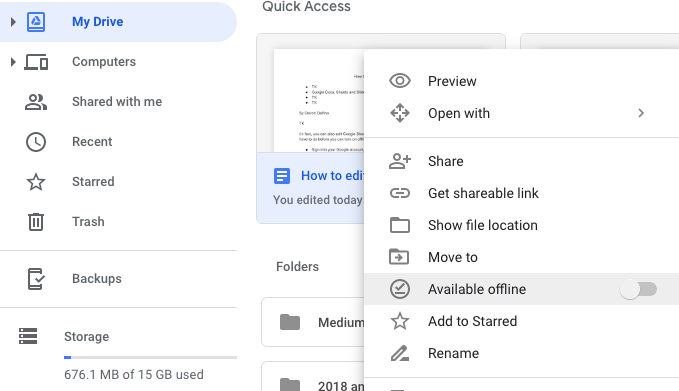Click the Rename pencil icon
Viewport: 679px width, 391px height.
tap(400, 353)
